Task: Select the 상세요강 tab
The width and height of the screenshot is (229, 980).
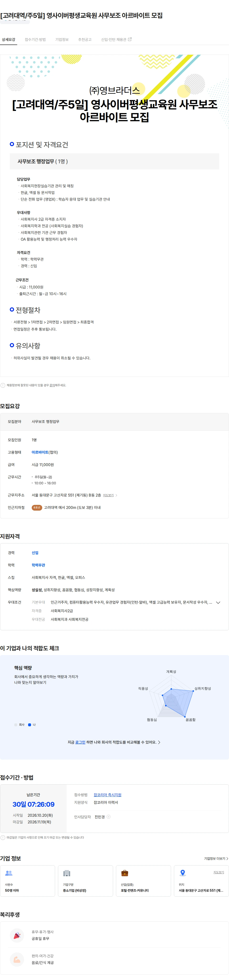Action: point(8,40)
